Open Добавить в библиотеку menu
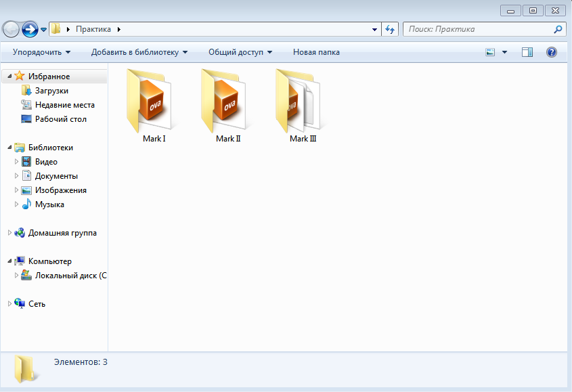The height and width of the screenshot is (392, 572). tap(139, 52)
